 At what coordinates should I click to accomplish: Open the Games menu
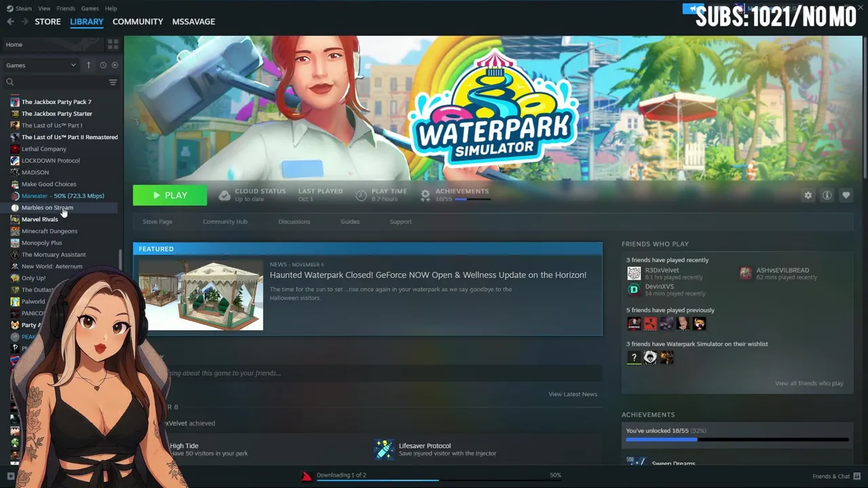coord(90,8)
